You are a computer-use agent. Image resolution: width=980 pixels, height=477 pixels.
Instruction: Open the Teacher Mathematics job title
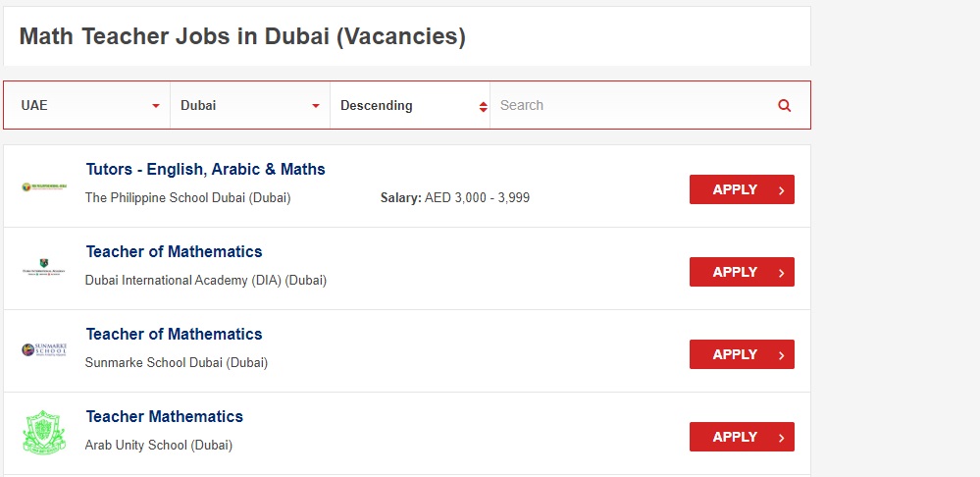(164, 416)
